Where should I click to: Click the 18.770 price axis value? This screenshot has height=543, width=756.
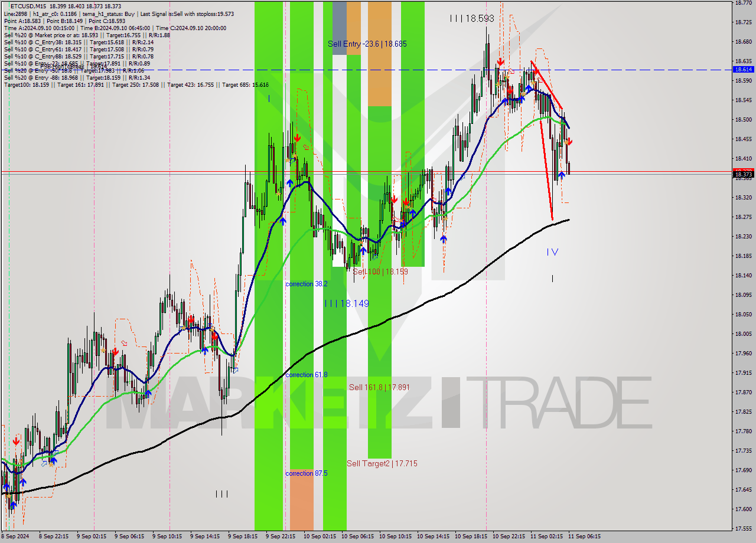point(743,3)
